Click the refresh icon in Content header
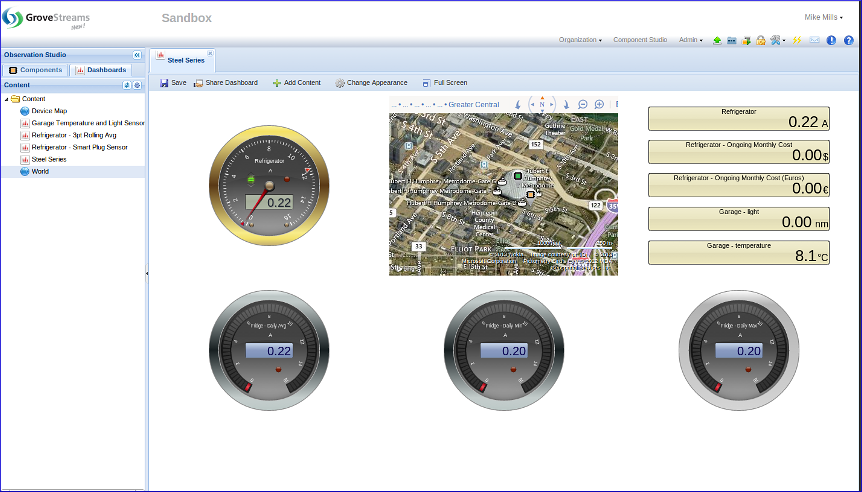 (x=127, y=85)
